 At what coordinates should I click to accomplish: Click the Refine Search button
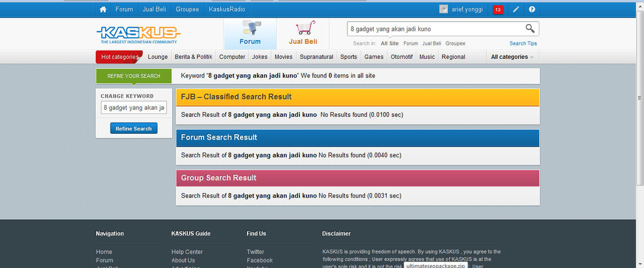tap(134, 129)
